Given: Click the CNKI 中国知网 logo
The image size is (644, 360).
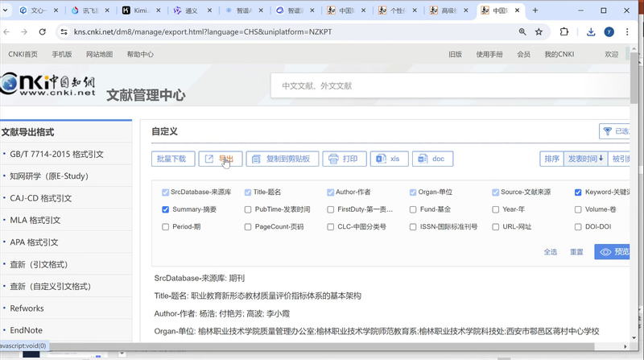Looking at the screenshot, I should [x=48, y=86].
